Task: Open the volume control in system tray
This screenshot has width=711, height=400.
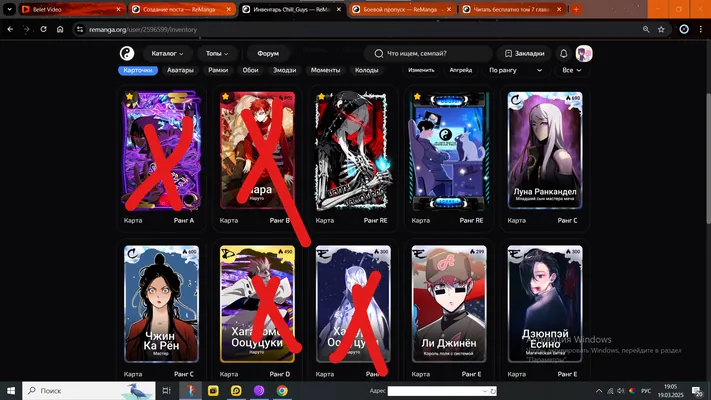Action: (621, 391)
